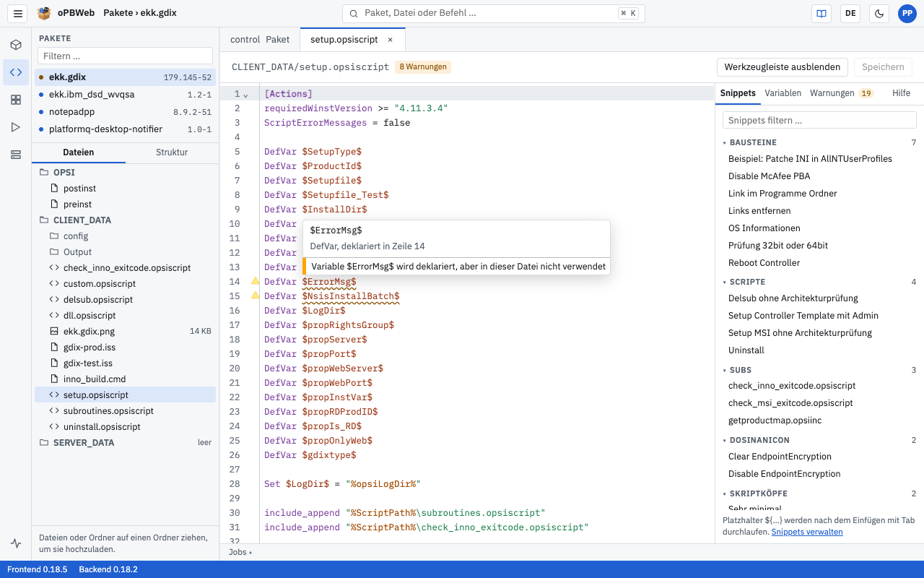
Task: Open the documentation book icon
Action: 821,13
